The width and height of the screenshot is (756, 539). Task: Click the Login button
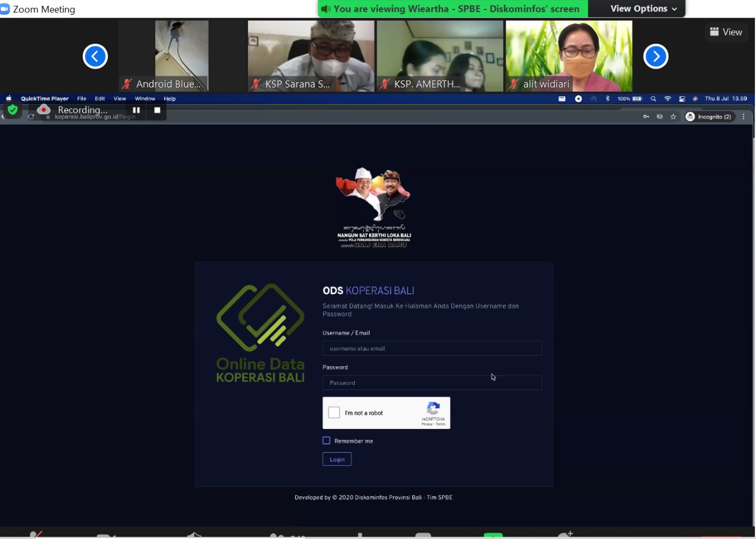337,459
